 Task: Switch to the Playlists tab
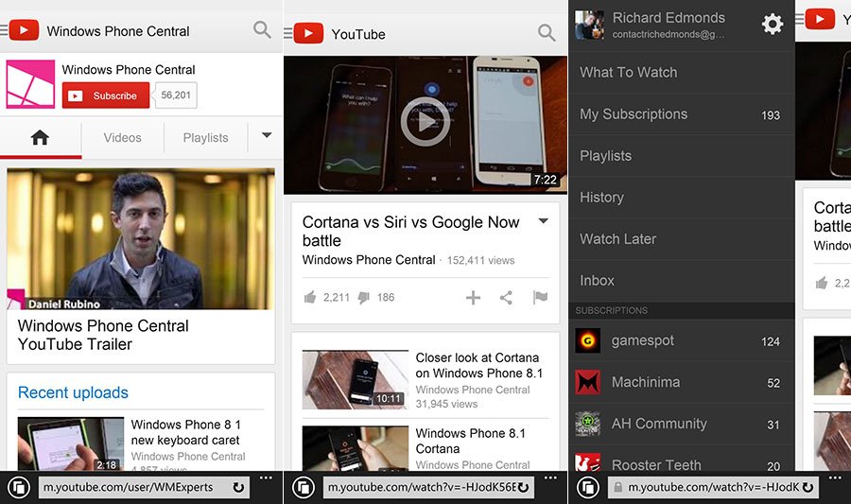[x=205, y=138]
